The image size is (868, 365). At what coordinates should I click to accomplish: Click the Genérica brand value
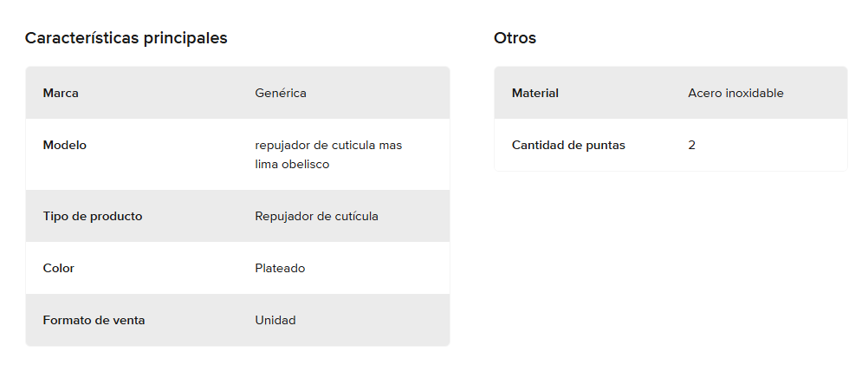[281, 93]
